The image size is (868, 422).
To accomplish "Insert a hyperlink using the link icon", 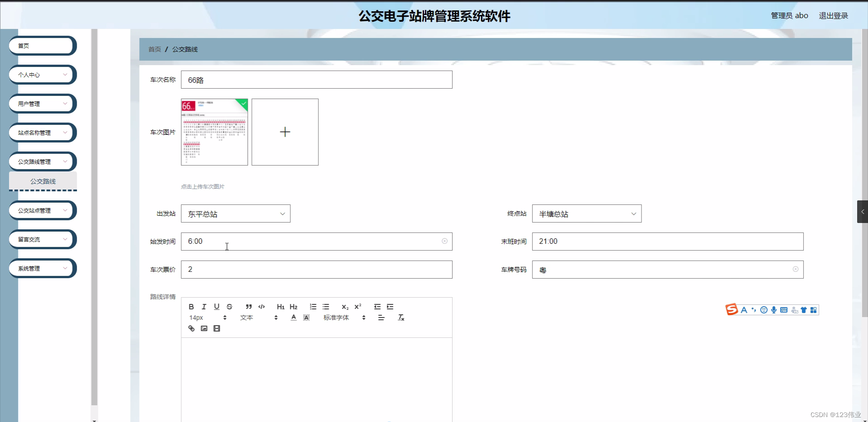I will [191, 328].
